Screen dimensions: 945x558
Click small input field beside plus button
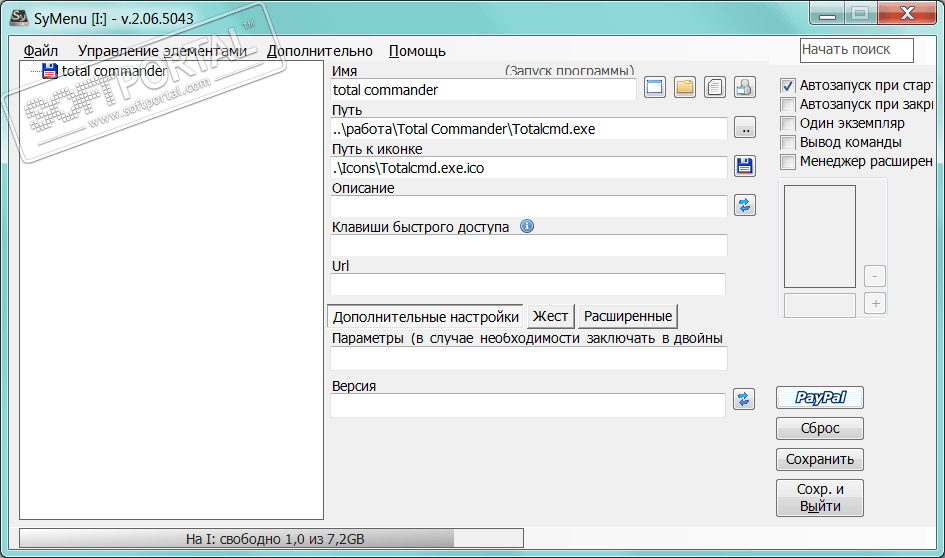point(820,305)
